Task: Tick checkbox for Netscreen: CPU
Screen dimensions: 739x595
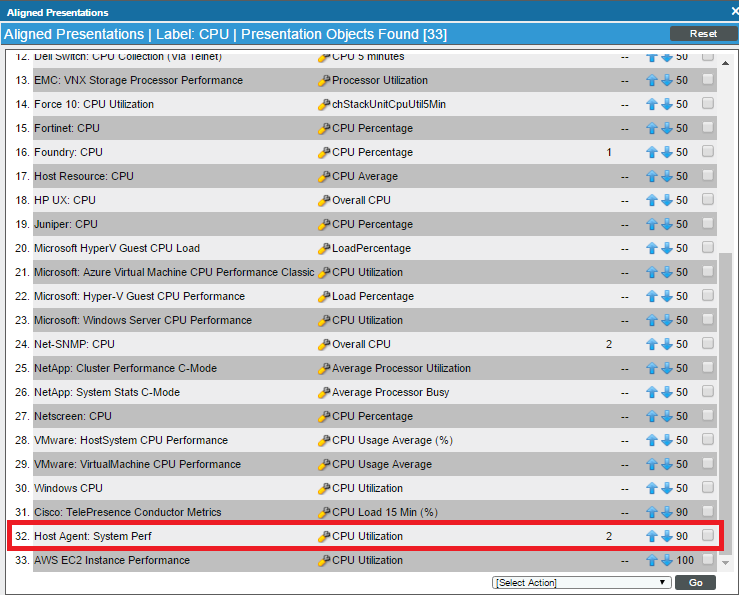Action: [x=707, y=415]
